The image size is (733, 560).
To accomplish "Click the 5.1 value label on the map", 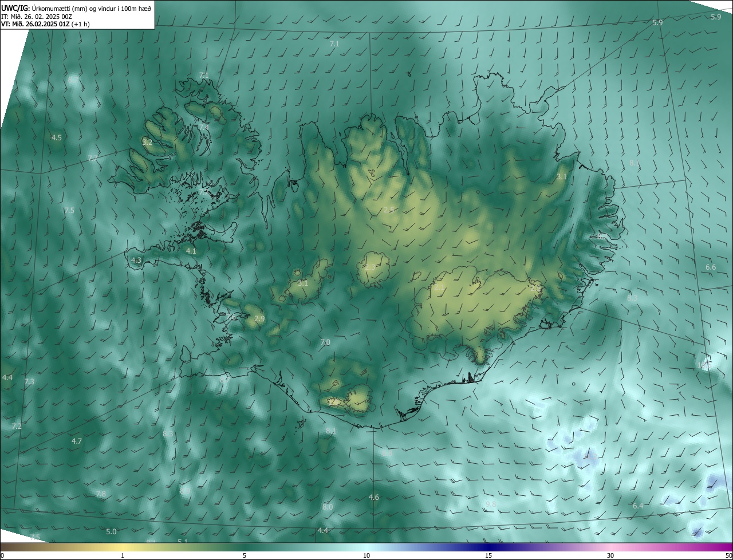I will point(183,541).
